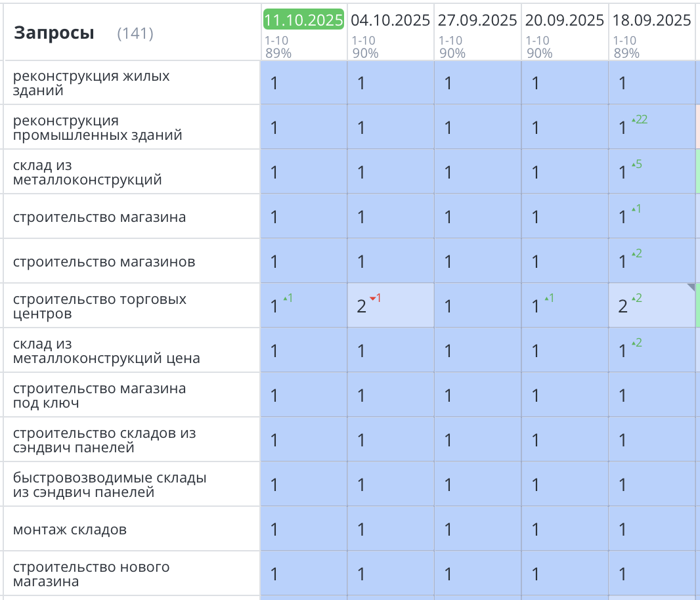Click the red ▼1 drop indicator for торговых центров
700x600 pixels.
(375, 297)
